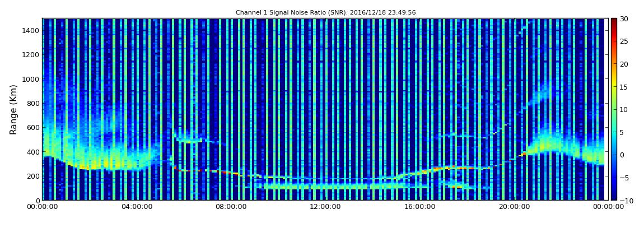Click the colorbar value 15
This screenshot has height=228, width=644.
point(624,87)
